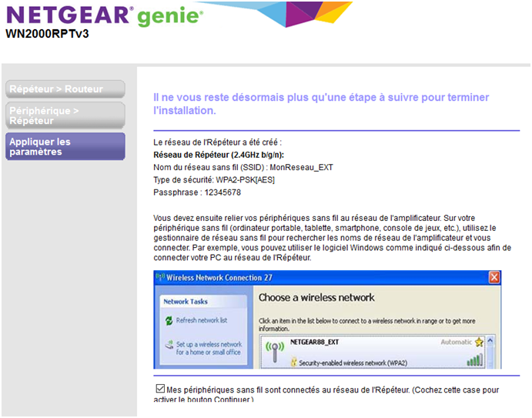Click the wireless antenna icon for NETGEAR88_EXT

pos(275,352)
